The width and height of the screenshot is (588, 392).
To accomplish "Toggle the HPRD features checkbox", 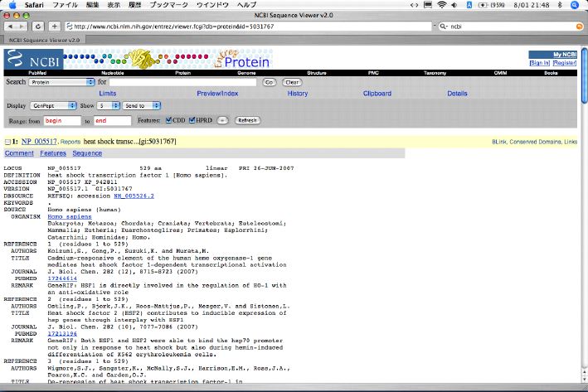I will tap(193, 120).
